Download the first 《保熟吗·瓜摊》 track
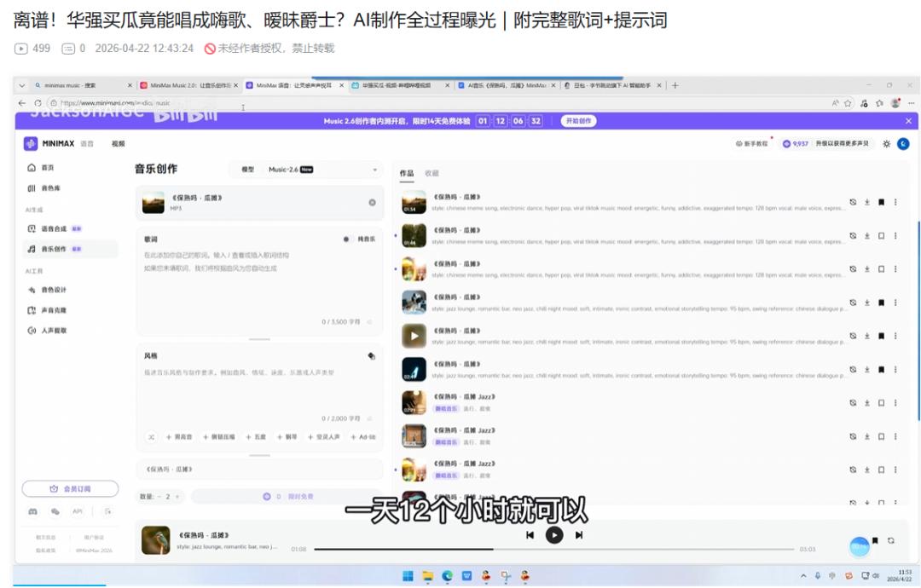921x588 pixels. pyautogui.click(x=867, y=203)
